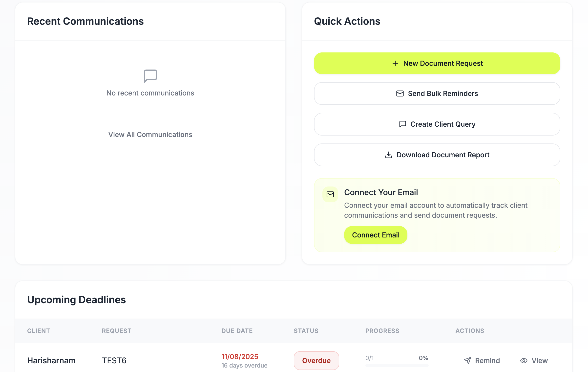Open the Upcoming Deadlines section header
Image resolution: width=588 pixels, height=372 pixels.
coord(77,300)
